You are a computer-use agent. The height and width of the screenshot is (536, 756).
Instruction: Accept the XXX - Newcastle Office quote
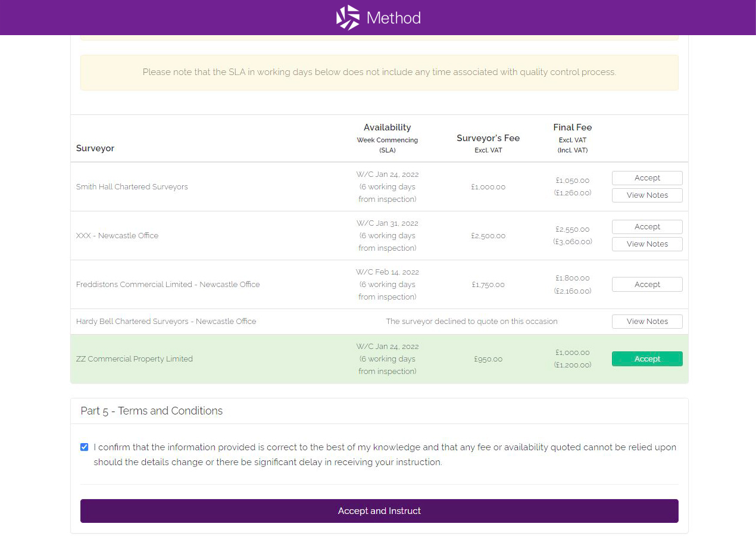646,227
